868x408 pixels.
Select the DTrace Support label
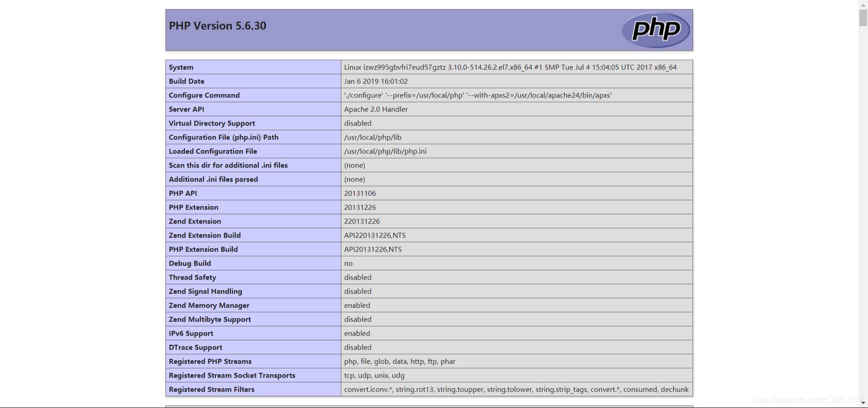point(195,347)
